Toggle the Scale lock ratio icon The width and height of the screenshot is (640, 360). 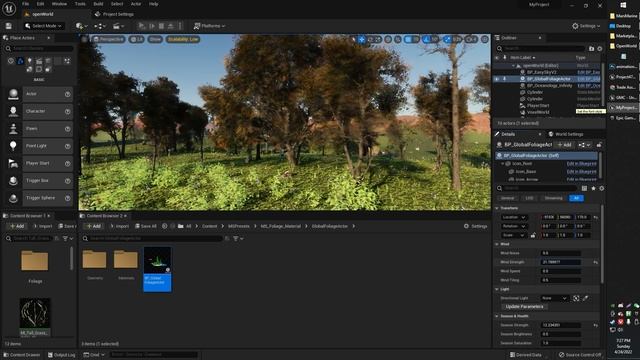(x=533, y=235)
